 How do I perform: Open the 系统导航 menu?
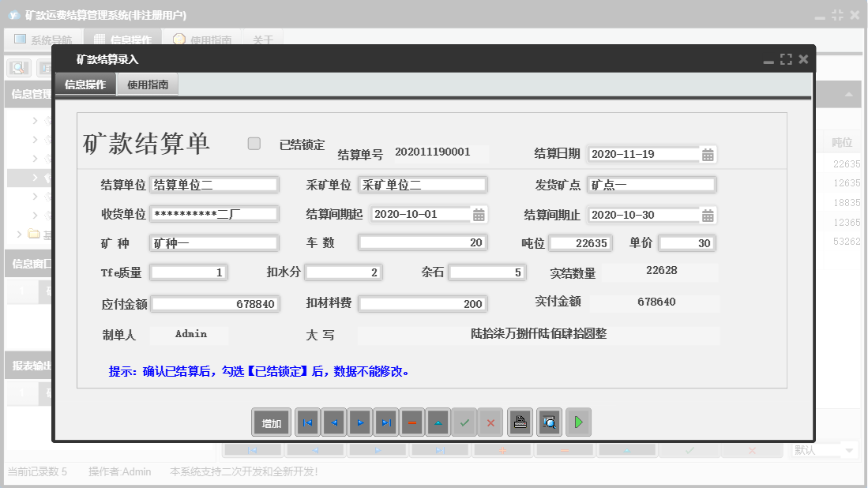click(x=43, y=38)
